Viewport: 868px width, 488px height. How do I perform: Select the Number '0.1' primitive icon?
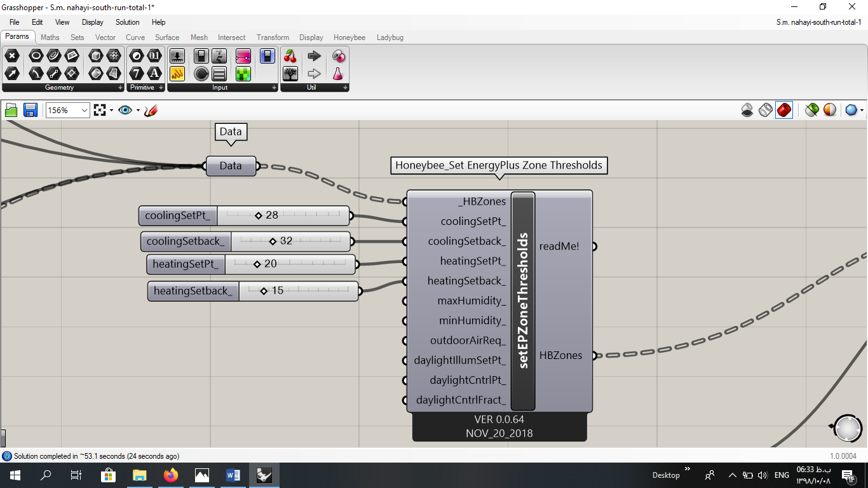pyautogui.click(x=154, y=56)
